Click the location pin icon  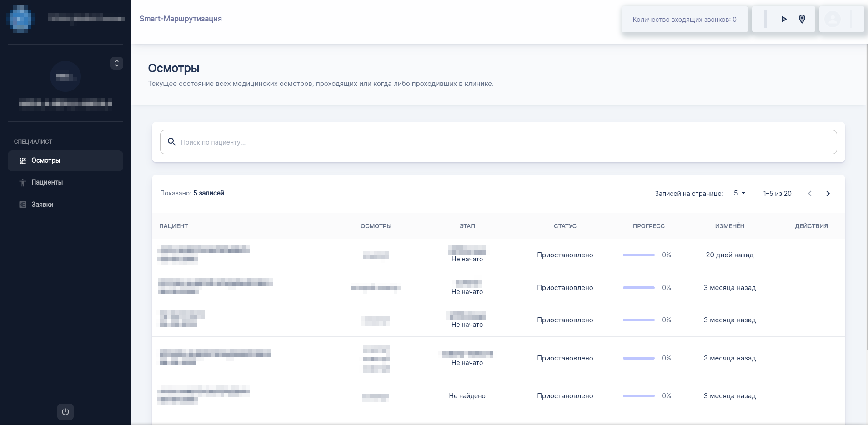(x=802, y=19)
